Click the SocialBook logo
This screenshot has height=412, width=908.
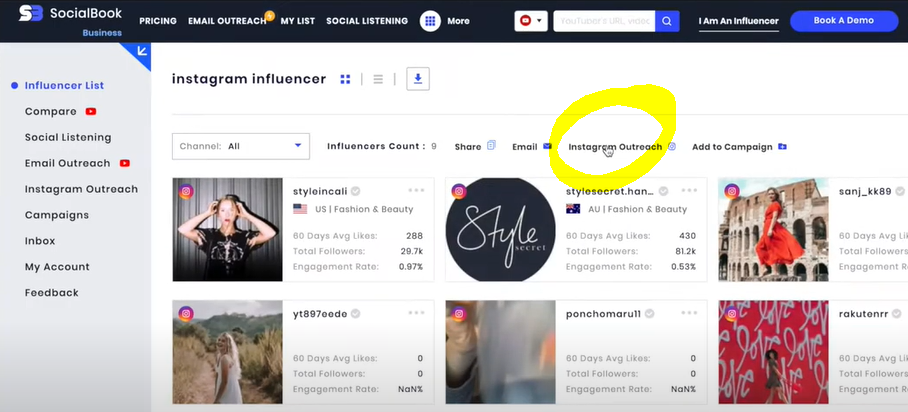tap(71, 19)
